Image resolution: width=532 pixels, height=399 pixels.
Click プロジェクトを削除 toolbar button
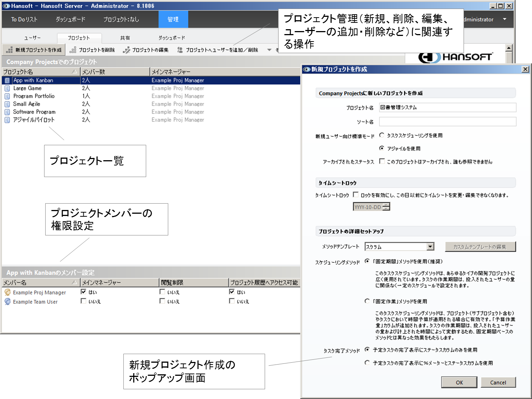click(x=92, y=50)
